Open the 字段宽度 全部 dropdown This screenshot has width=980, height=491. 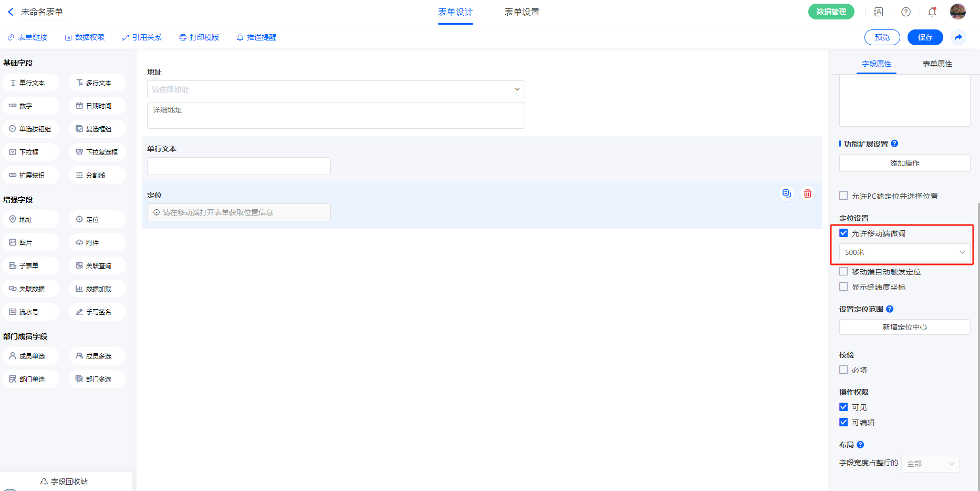coord(930,464)
